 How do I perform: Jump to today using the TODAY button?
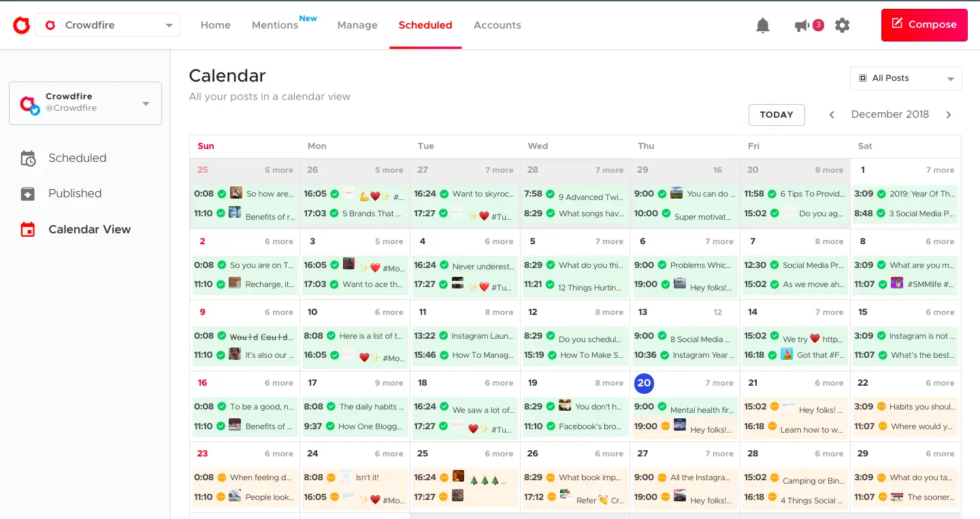(777, 114)
